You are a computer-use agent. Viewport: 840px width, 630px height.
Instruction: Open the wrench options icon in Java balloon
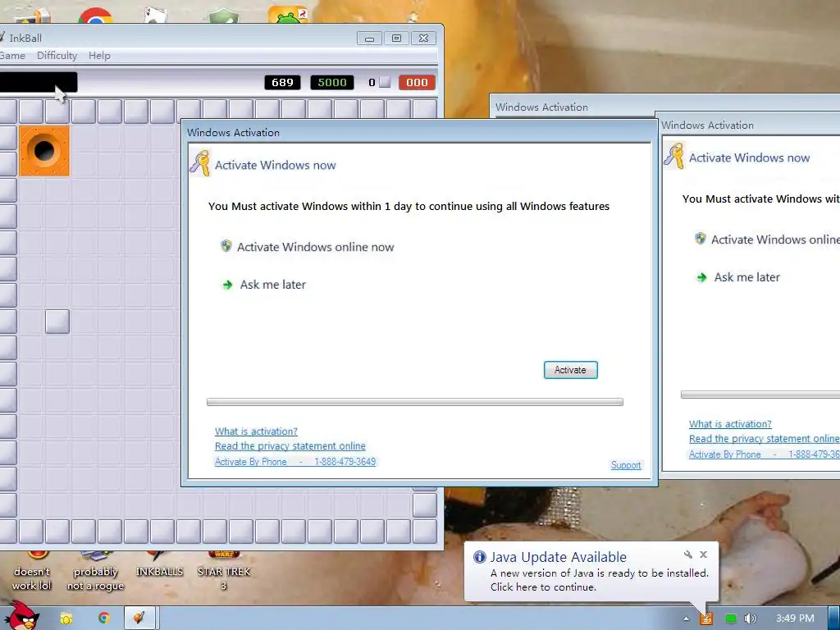point(688,555)
